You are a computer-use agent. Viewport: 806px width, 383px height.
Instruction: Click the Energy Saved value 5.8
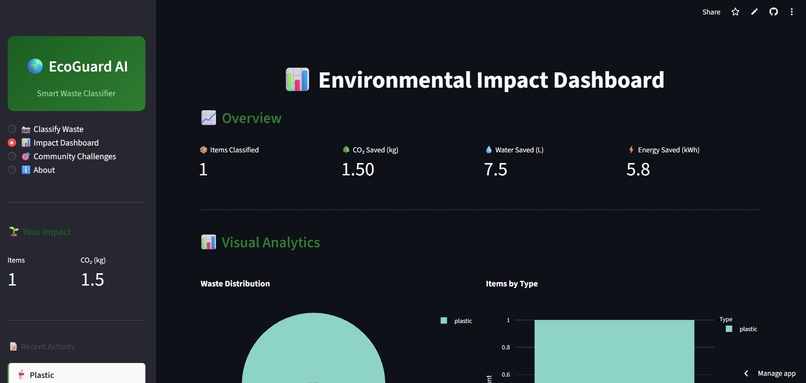(x=638, y=169)
